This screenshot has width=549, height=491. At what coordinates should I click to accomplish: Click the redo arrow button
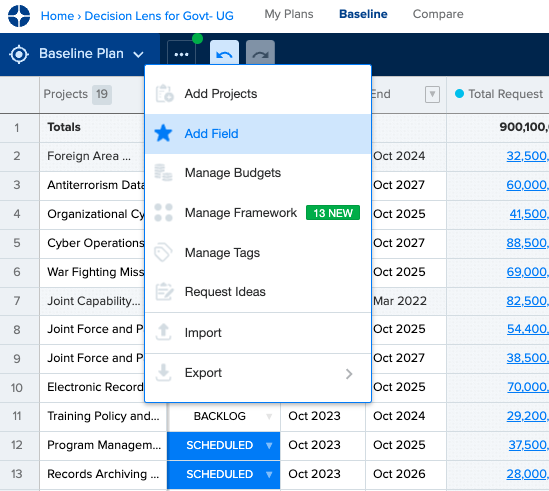click(260, 54)
